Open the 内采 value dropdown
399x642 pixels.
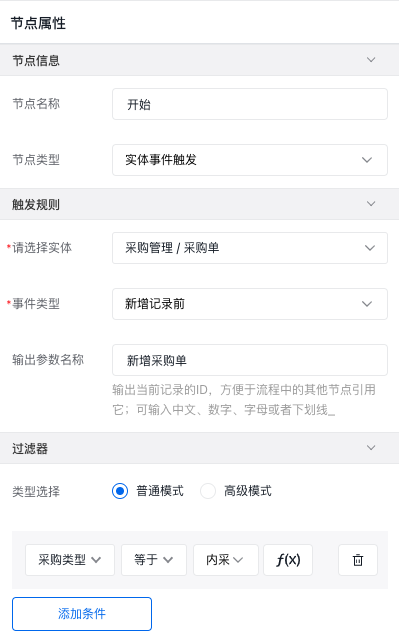coord(225,560)
